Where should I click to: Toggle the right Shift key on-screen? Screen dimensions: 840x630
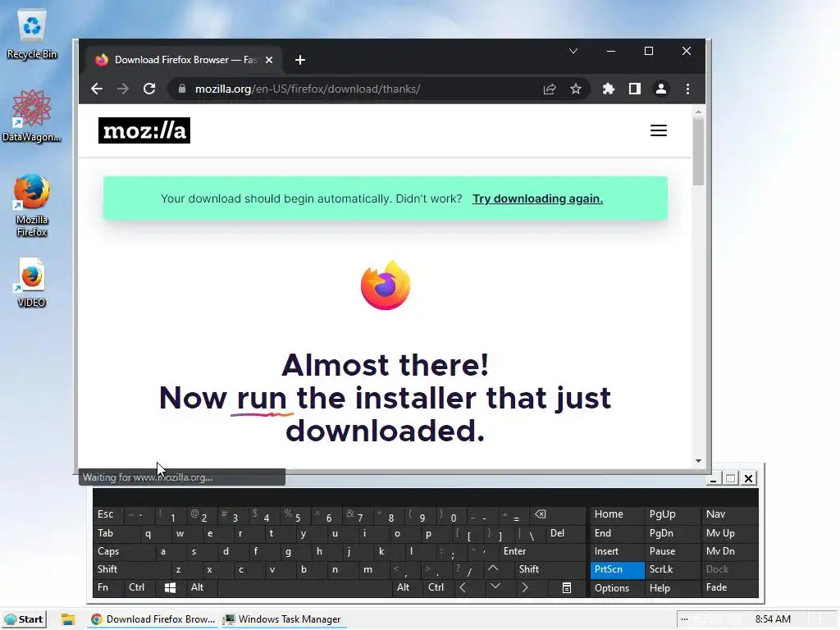tap(550, 569)
